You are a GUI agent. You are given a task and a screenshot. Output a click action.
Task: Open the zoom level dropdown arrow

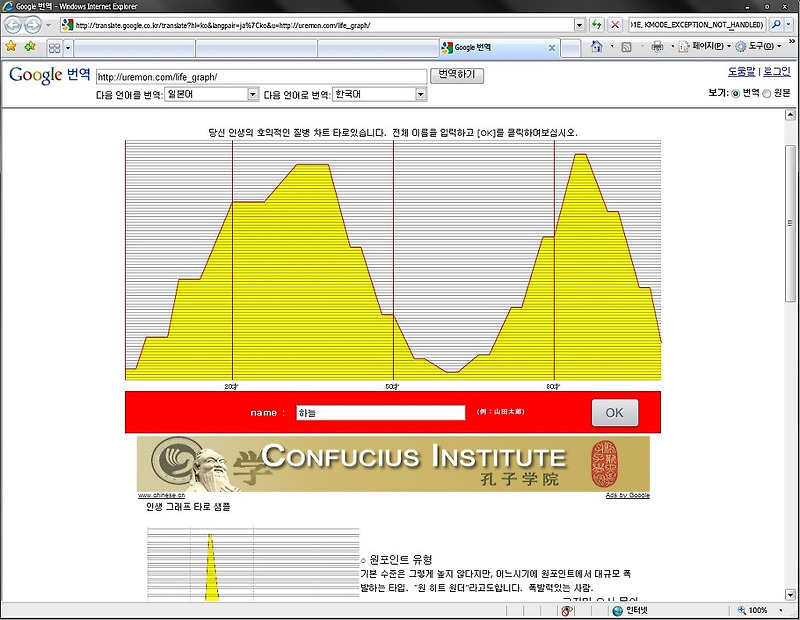(781, 610)
